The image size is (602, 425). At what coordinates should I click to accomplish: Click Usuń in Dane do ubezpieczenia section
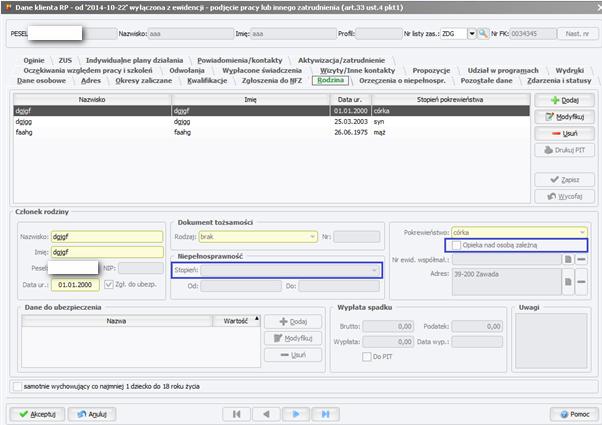[x=293, y=355]
